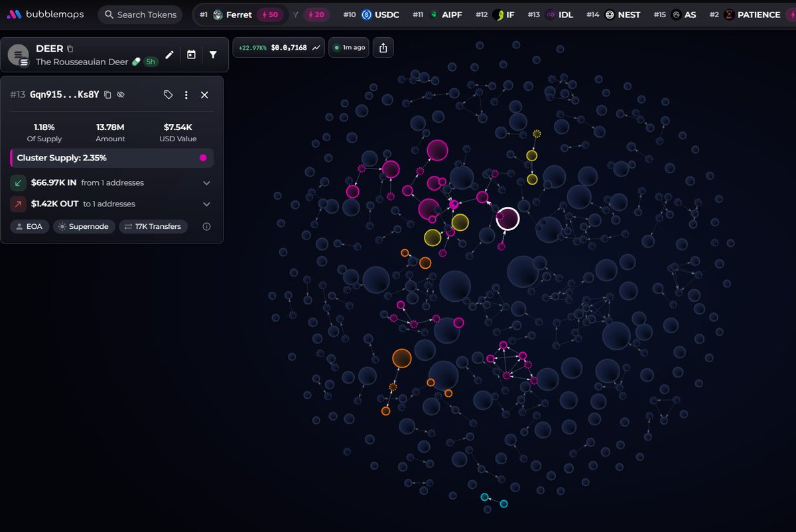Click the red outgoing arrow icon
The height and width of the screenshot is (532, 796).
18,204
